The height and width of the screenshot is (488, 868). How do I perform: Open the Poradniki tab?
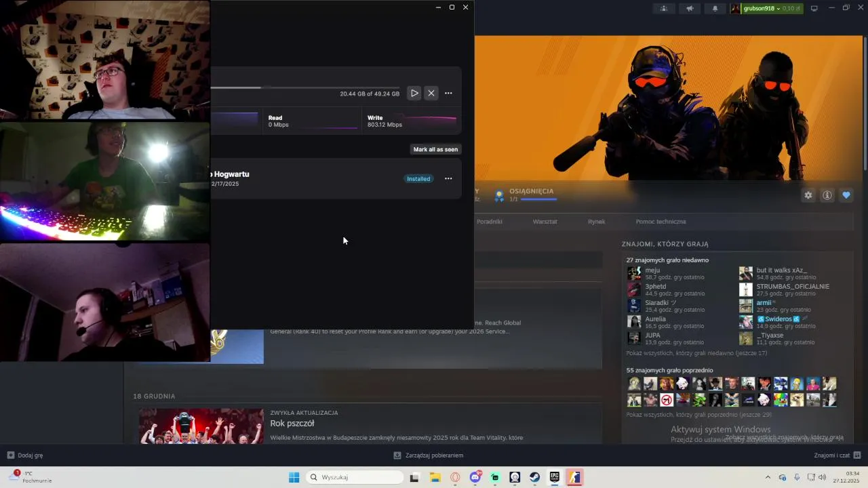pyautogui.click(x=490, y=222)
